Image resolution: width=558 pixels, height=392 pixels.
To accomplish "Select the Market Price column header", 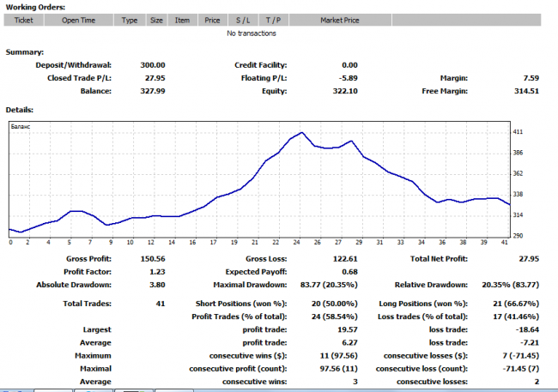I will coord(341,20).
